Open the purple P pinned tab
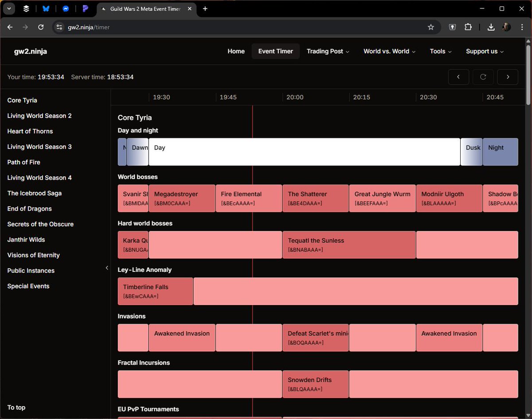 (x=85, y=8)
